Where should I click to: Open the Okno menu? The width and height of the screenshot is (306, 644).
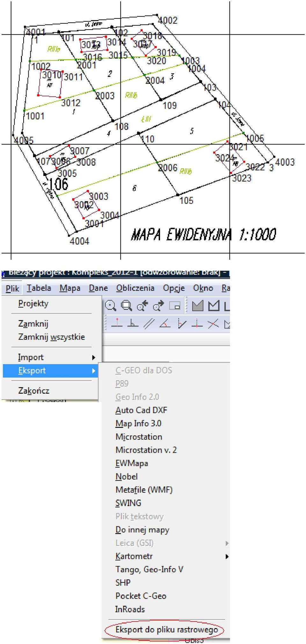coord(203,288)
